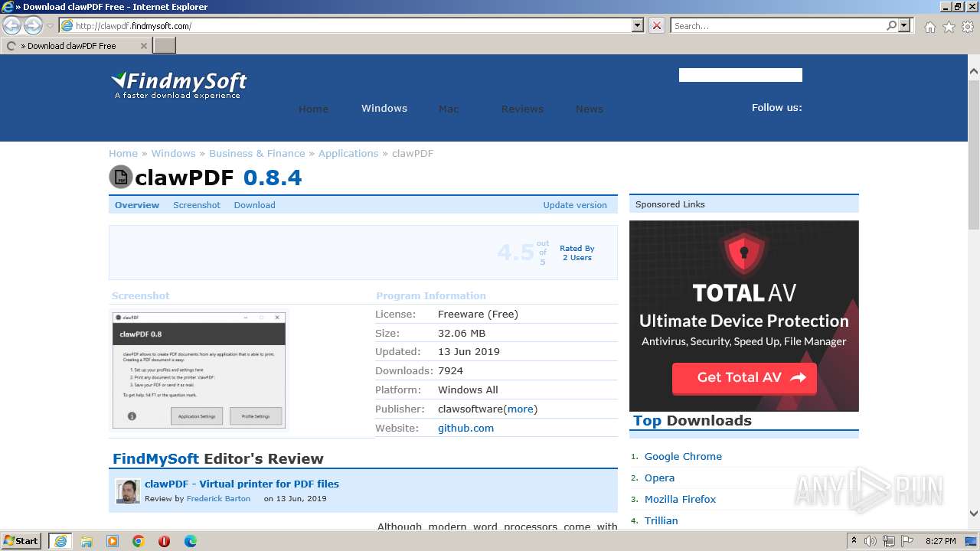Click Frederick Barton's avatar photo
Image resolution: width=980 pixels, height=551 pixels.
point(128,491)
